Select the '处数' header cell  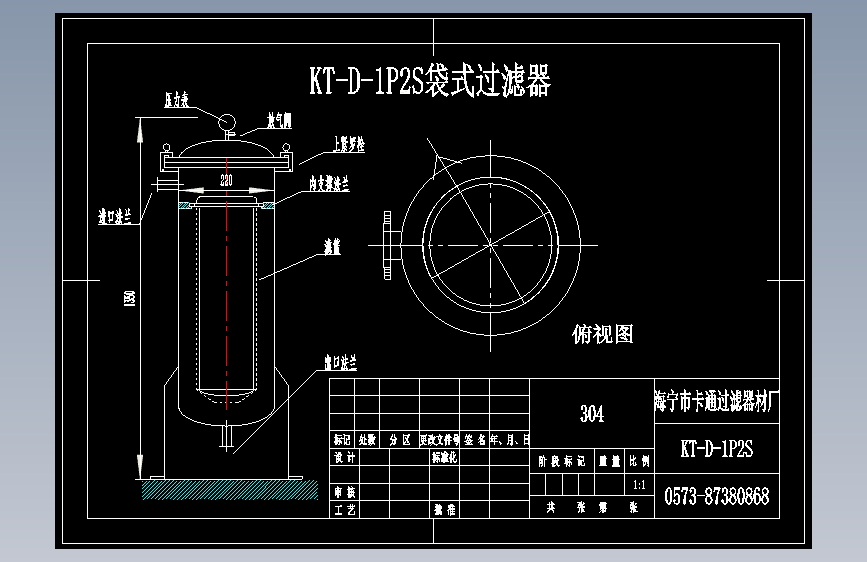coord(367,440)
